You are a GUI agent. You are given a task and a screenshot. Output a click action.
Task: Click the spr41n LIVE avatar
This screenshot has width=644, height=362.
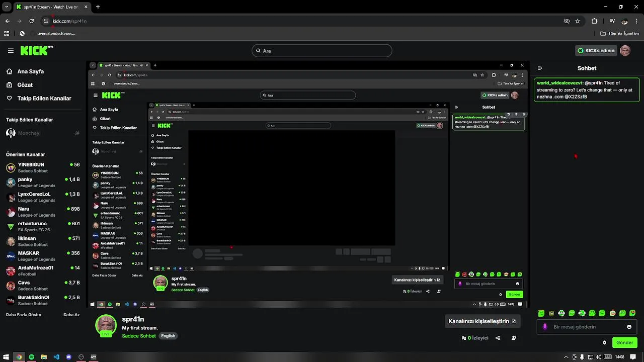click(x=106, y=326)
